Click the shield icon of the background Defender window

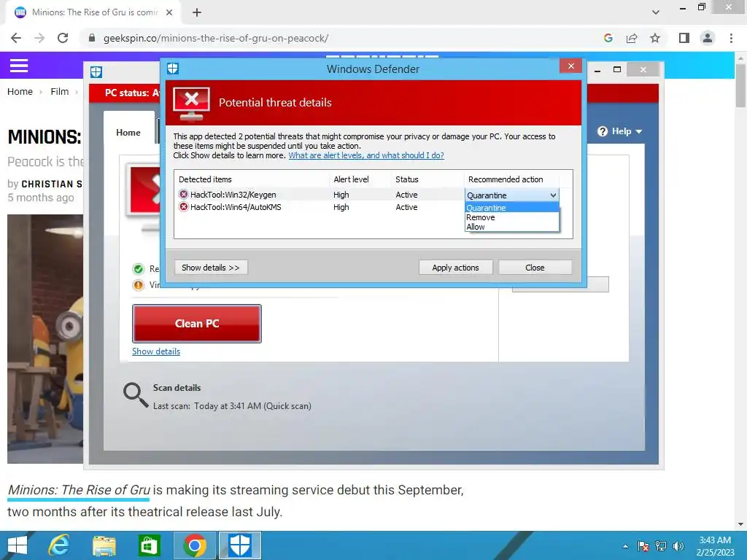coord(96,72)
